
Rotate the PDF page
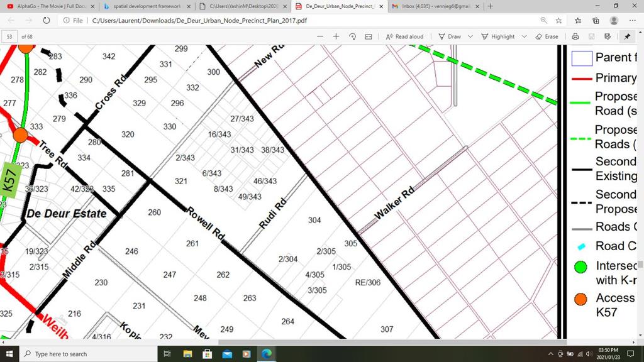[352, 36]
